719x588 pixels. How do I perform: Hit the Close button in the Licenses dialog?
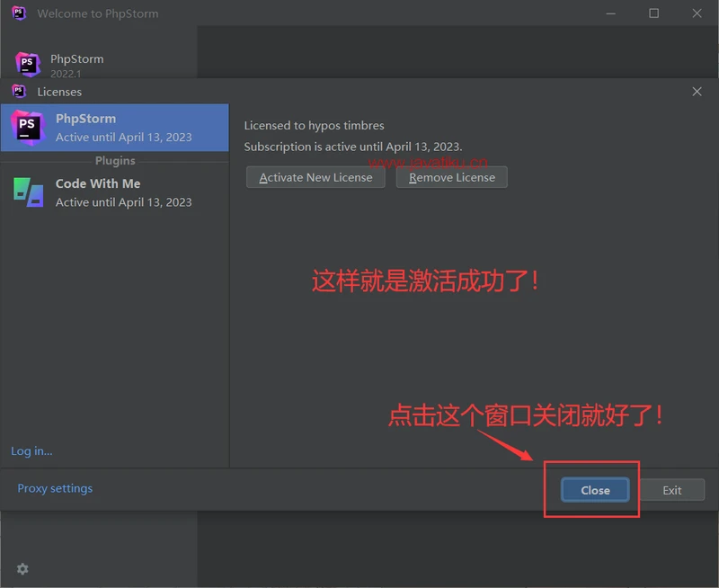click(595, 490)
